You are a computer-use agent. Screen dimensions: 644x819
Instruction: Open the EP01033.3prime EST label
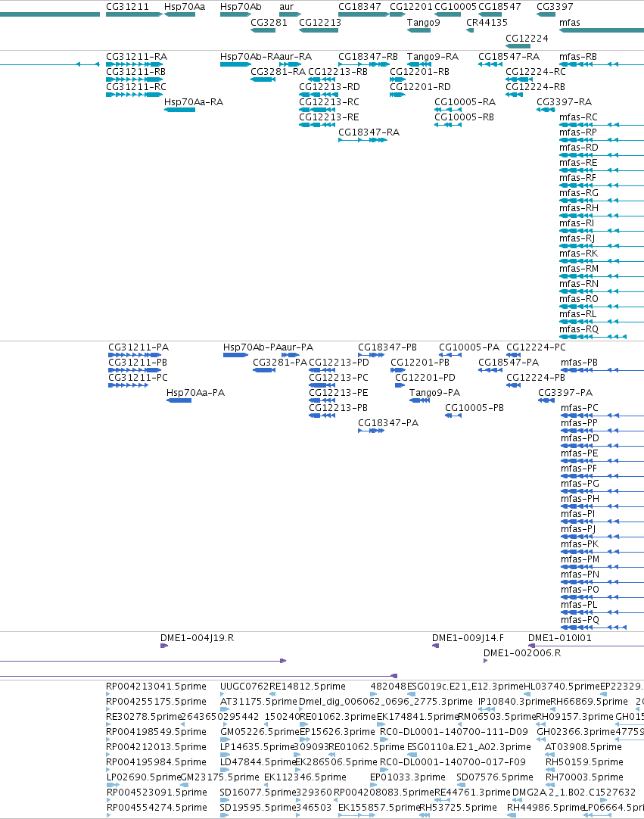coord(407,777)
